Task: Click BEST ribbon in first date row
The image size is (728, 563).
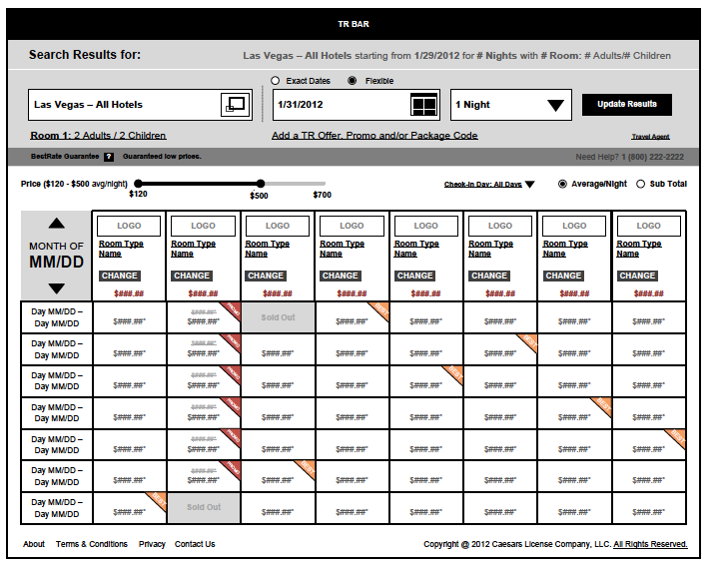Action: click(380, 309)
